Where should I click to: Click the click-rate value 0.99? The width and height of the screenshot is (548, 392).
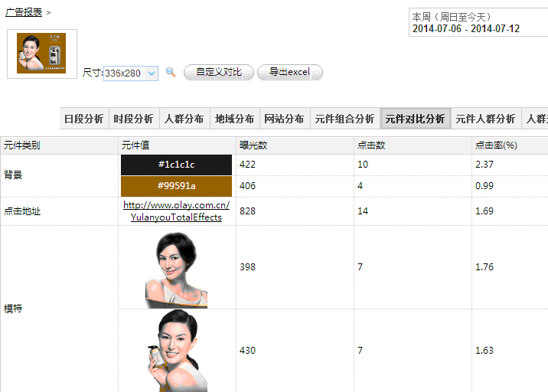[484, 186]
